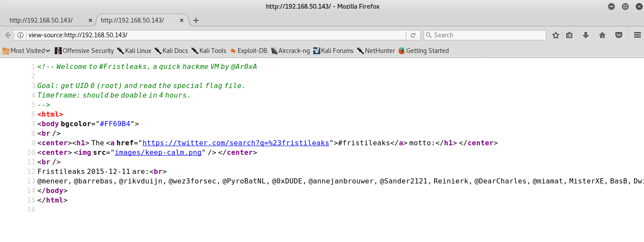Open the NetHunter bookmark

(376, 51)
